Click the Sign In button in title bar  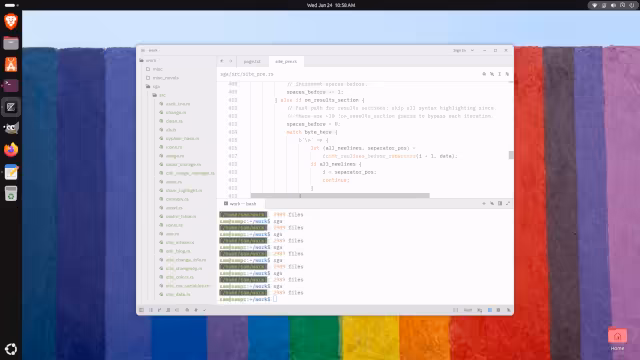pyautogui.click(x=459, y=50)
